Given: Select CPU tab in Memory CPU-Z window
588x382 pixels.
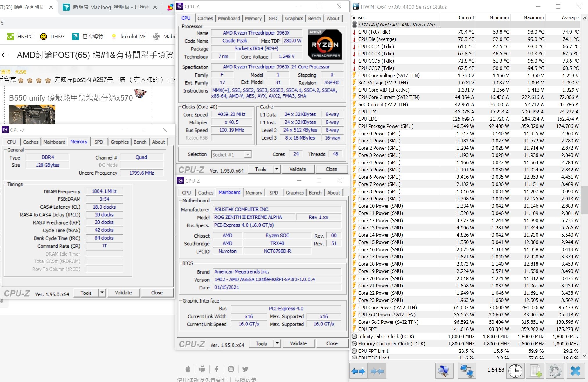Looking at the screenshot, I should click(11, 142).
